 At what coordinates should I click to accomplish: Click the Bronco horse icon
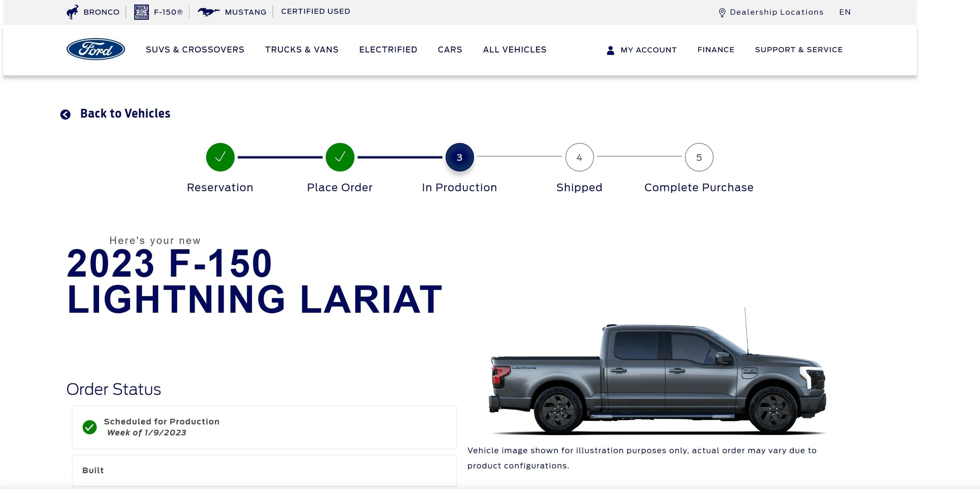[72, 12]
